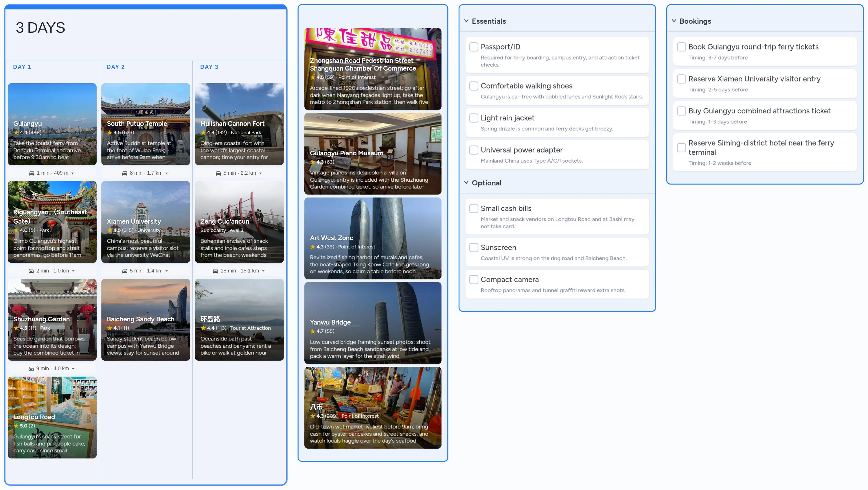This screenshot has height=490, width=868.
Task: Tick the Universal power adapter checkbox
Action: click(474, 150)
